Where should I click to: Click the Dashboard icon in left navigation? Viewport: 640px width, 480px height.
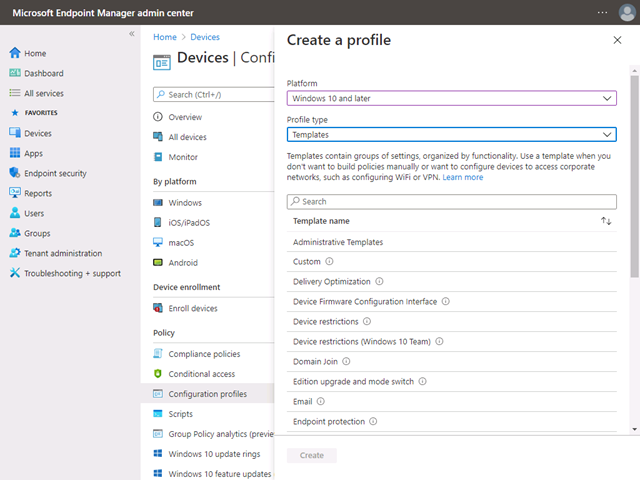15,73
